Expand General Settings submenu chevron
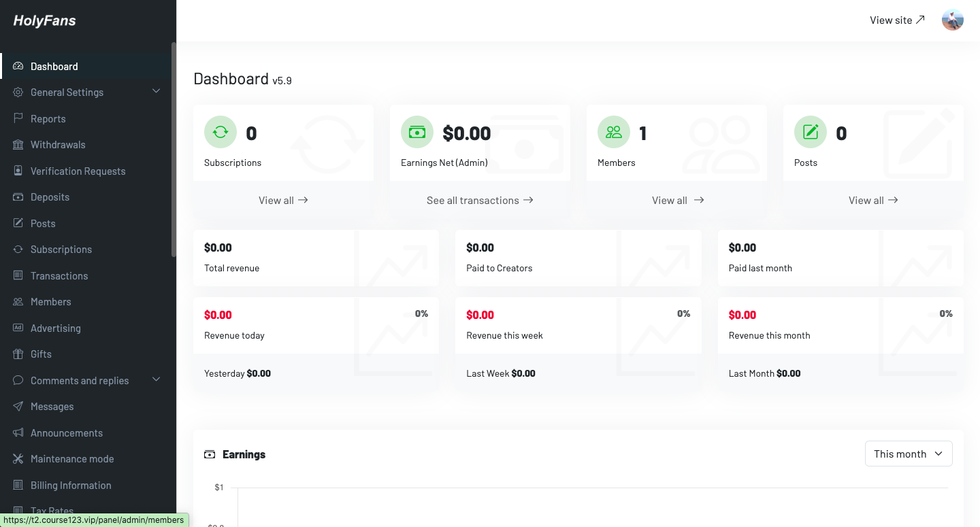 point(157,91)
